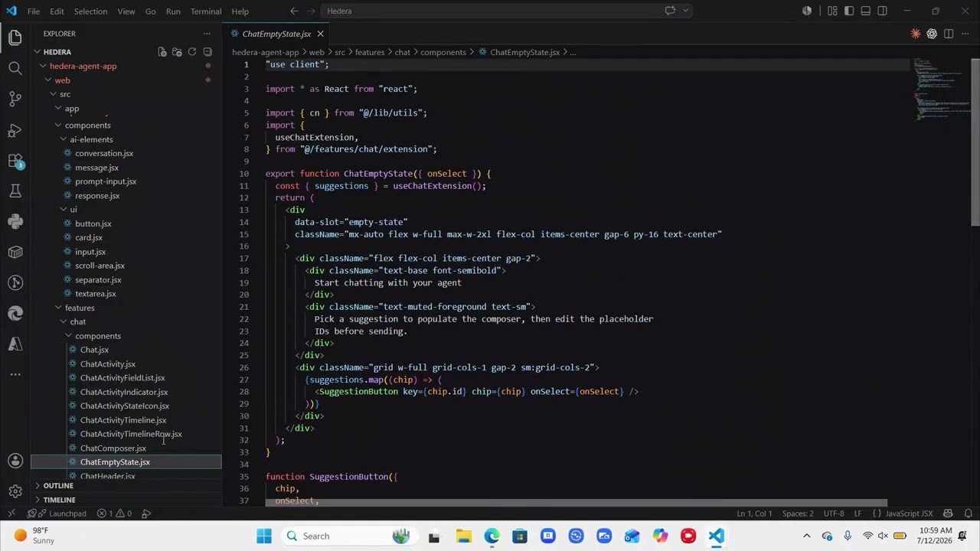Toggle the secondary side bar visibility
Viewport: 980px width, 551px height.
pyautogui.click(x=883, y=11)
